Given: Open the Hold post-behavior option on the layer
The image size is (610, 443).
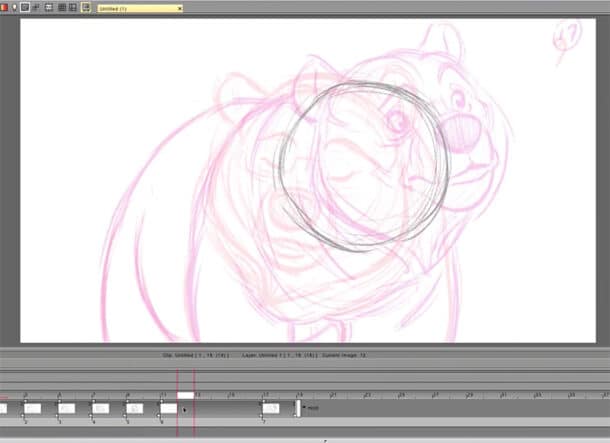Looking at the screenshot, I should [x=310, y=408].
